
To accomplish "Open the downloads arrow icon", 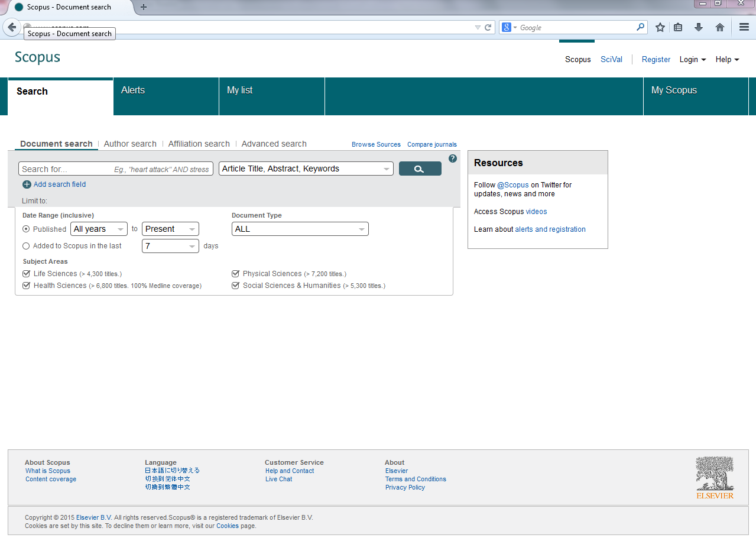I will [x=699, y=27].
